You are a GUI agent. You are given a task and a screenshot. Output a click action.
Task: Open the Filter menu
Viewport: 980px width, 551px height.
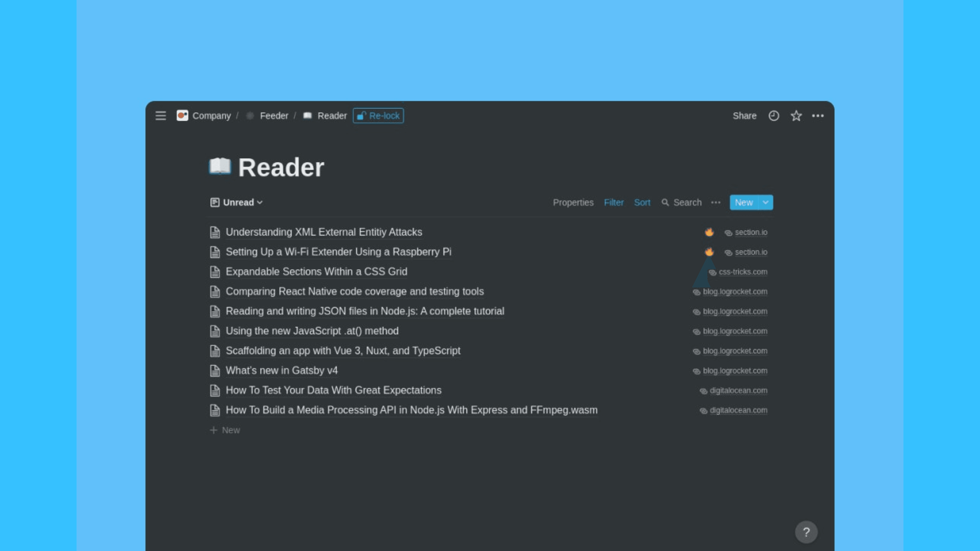(614, 202)
